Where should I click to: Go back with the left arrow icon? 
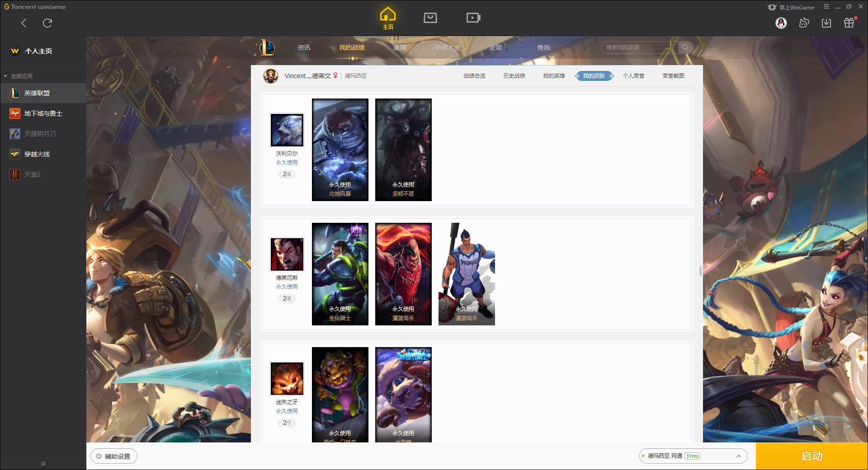pos(24,23)
